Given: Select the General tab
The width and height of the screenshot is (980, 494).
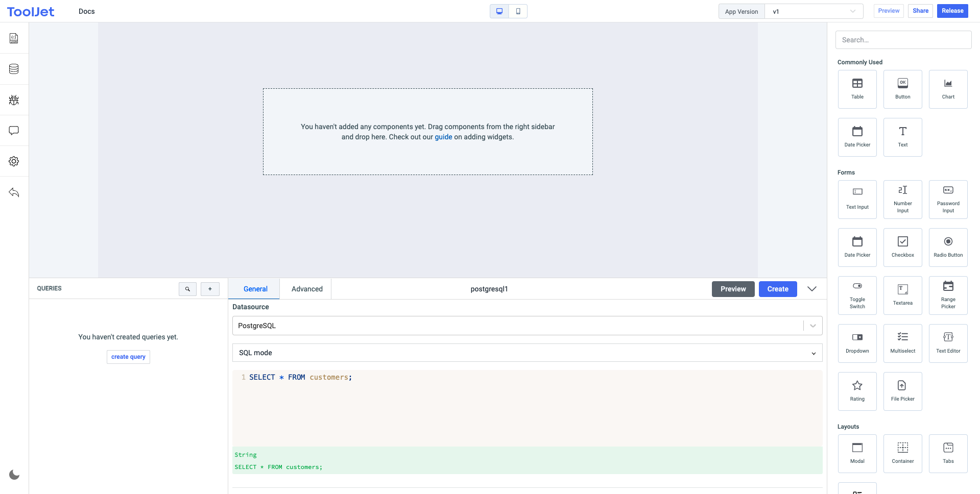Looking at the screenshot, I should point(255,289).
